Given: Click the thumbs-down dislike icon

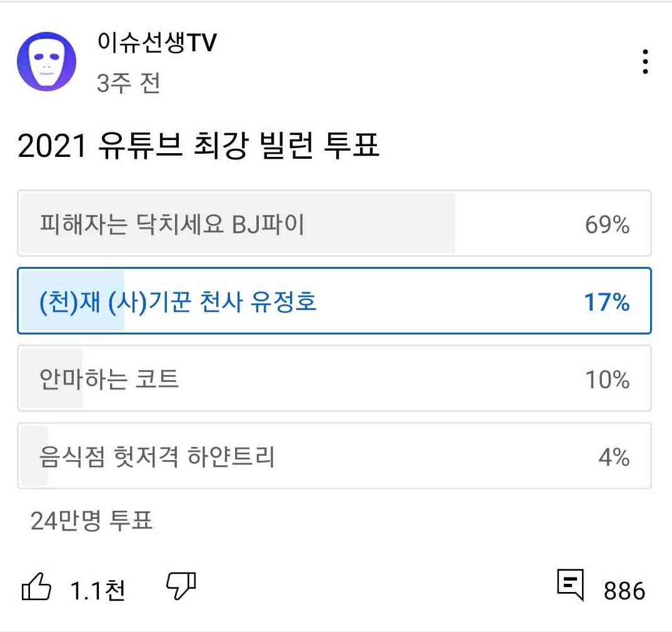Looking at the screenshot, I should coord(181,585).
